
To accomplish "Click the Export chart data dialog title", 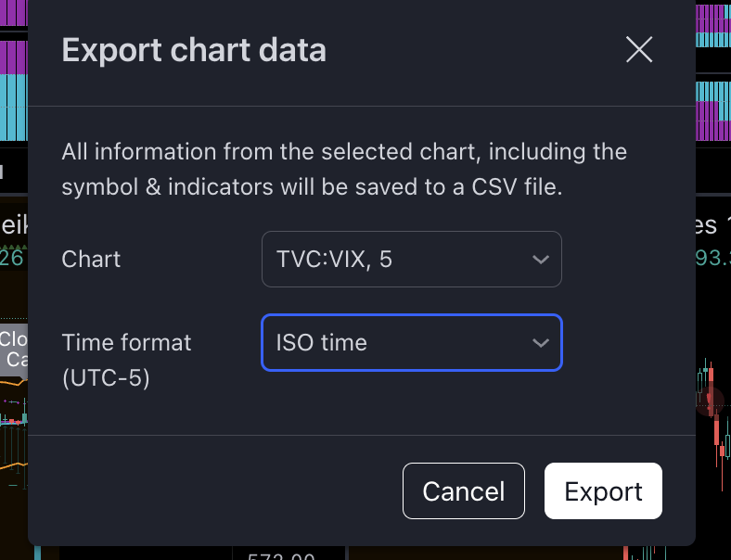I will click(194, 50).
